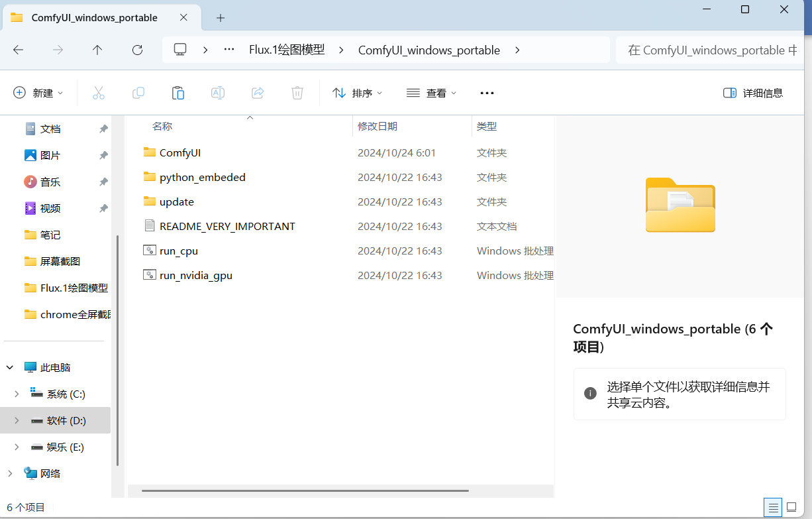This screenshot has height=519, width=812.
Task: Unpin 文档 using its pin icon
Action: point(103,129)
